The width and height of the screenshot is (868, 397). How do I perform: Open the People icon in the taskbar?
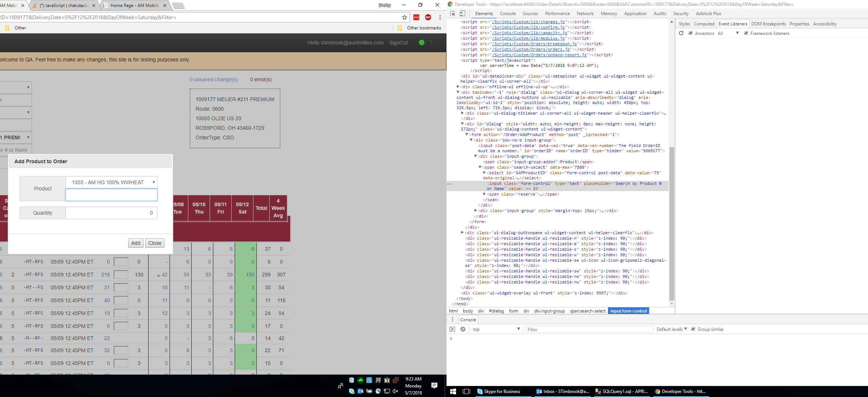(x=341, y=386)
